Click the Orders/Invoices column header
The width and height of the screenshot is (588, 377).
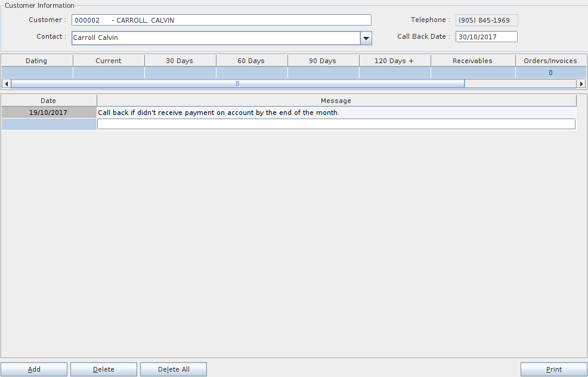550,61
